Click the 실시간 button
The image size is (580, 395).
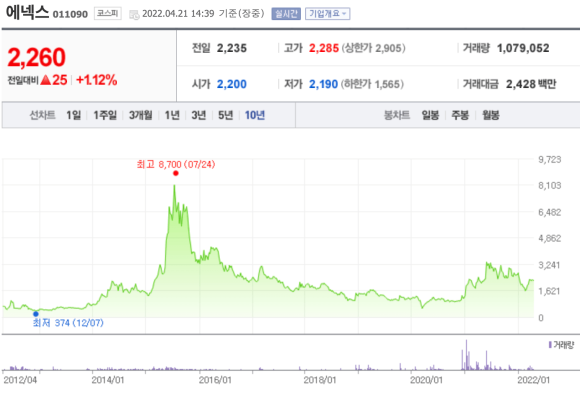pyautogui.click(x=286, y=14)
